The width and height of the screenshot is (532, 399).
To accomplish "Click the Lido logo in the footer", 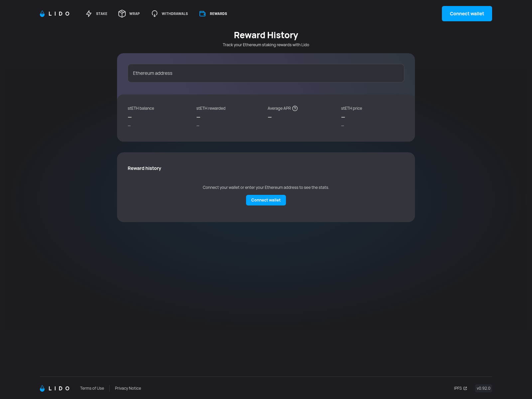I will pos(55,388).
